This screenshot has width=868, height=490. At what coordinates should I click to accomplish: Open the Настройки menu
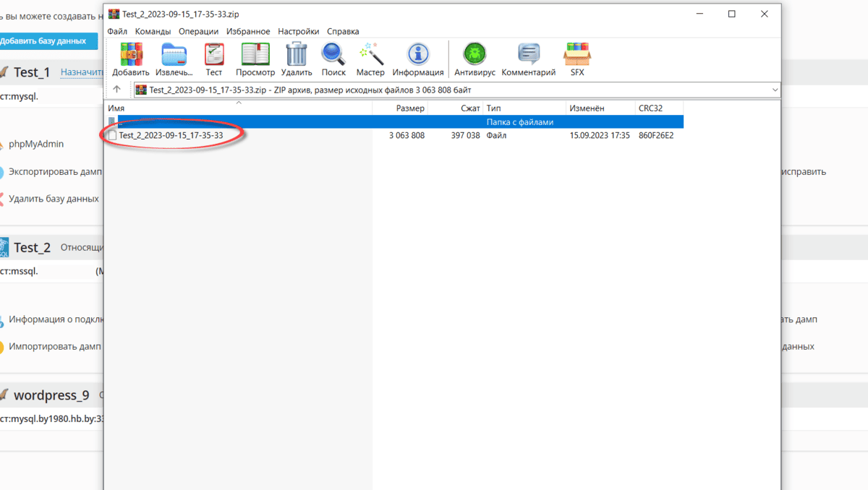coord(299,31)
